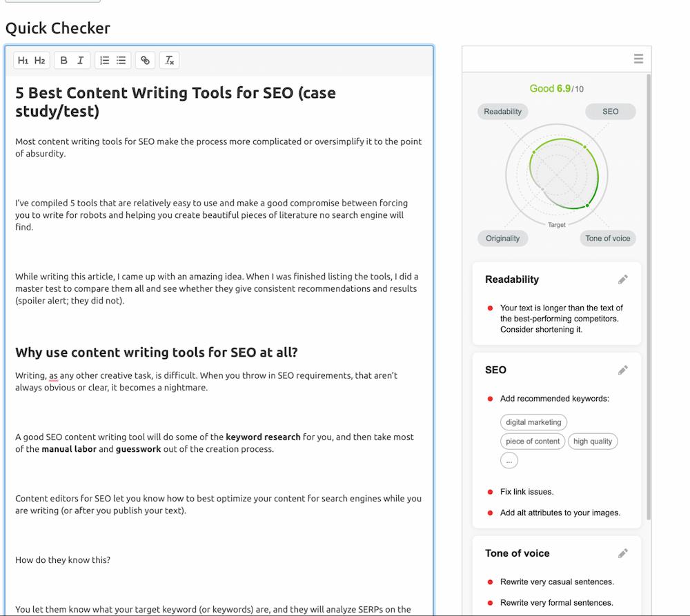
Task: Click the underlined word 'as'
Action: click(x=53, y=376)
